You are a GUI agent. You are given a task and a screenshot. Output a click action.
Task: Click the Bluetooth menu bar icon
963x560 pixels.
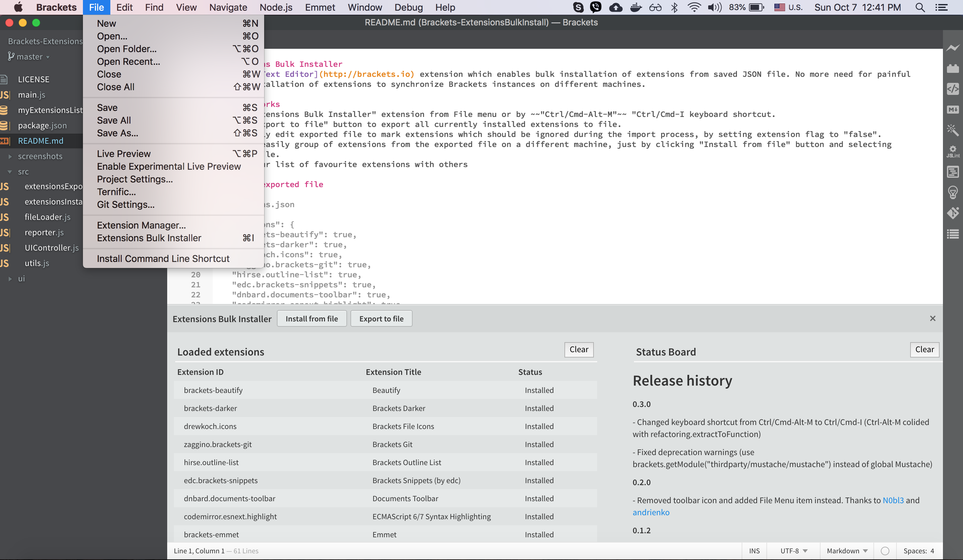pos(674,7)
